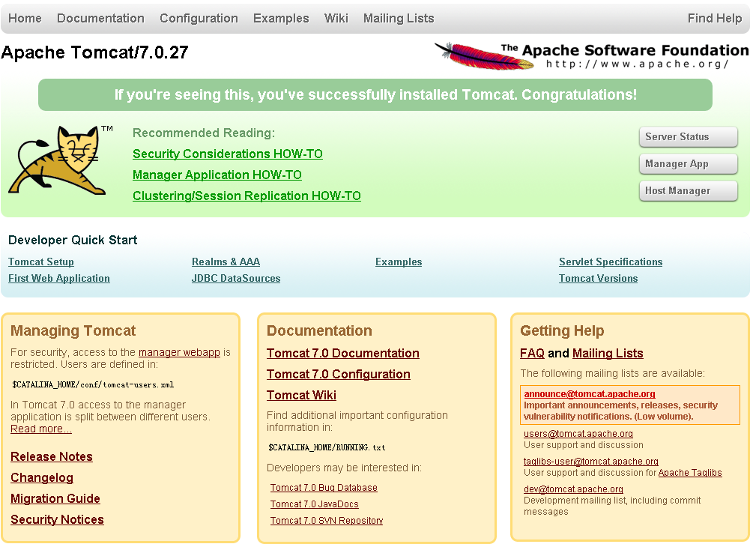
Task: Open Documentation in the top navigation
Action: tap(100, 18)
